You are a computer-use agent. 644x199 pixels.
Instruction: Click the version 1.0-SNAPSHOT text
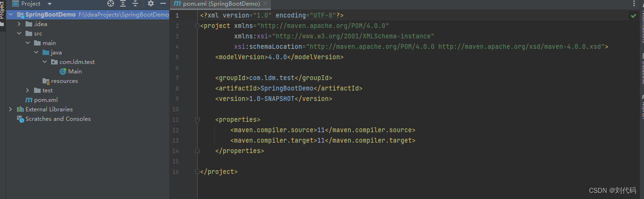[272, 99]
